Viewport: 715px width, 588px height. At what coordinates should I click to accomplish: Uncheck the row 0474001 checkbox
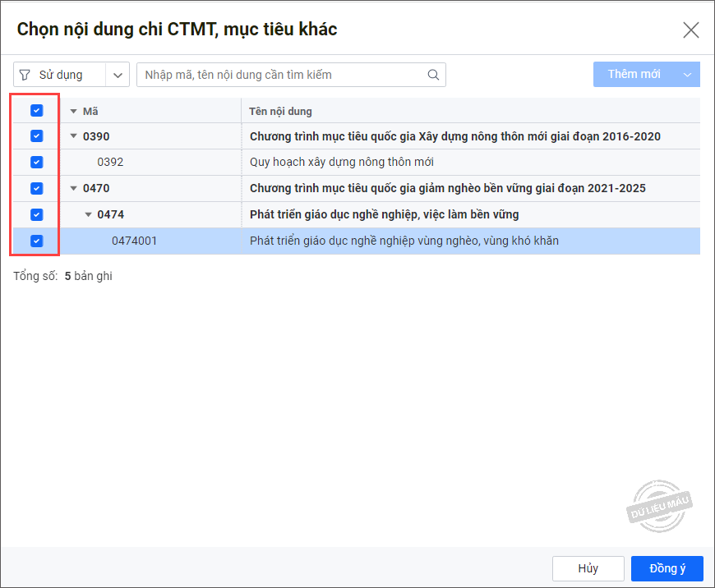pyautogui.click(x=36, y=241)
